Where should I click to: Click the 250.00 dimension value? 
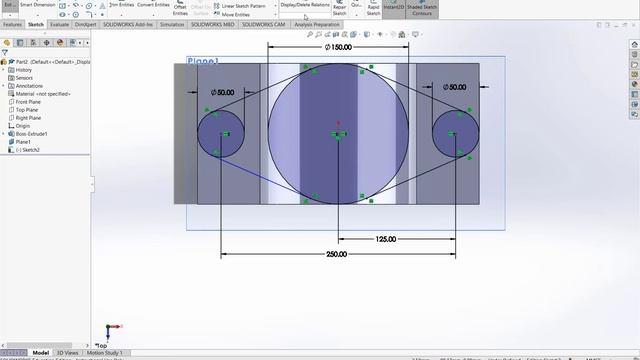[336, 254]
